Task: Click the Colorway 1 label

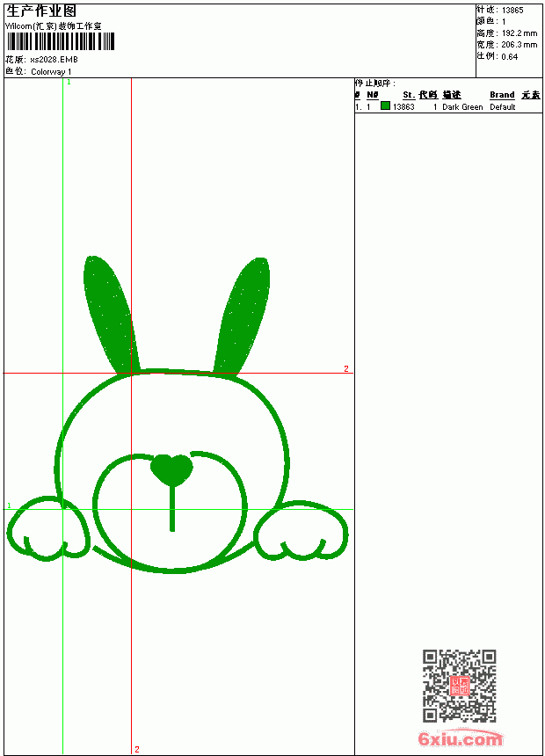Action: click(x=51, y=72)
